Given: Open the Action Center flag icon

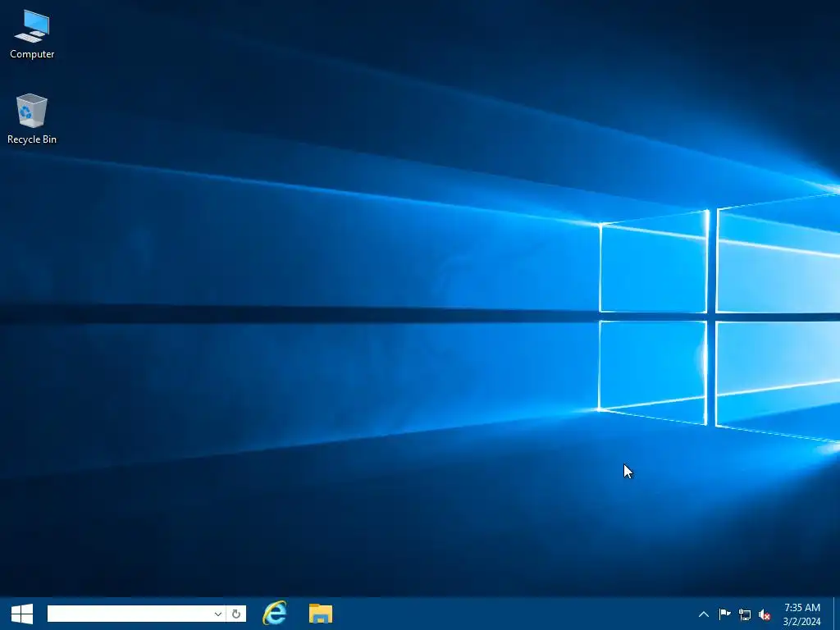Looking at the screenshot, I should pyautogui.click(x=724, y=614).
